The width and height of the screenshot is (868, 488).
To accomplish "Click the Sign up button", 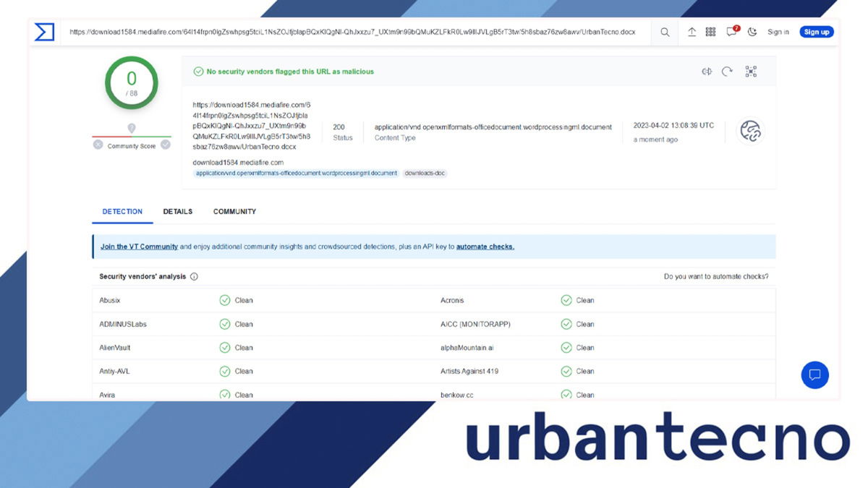I will [x=816, y=32].
